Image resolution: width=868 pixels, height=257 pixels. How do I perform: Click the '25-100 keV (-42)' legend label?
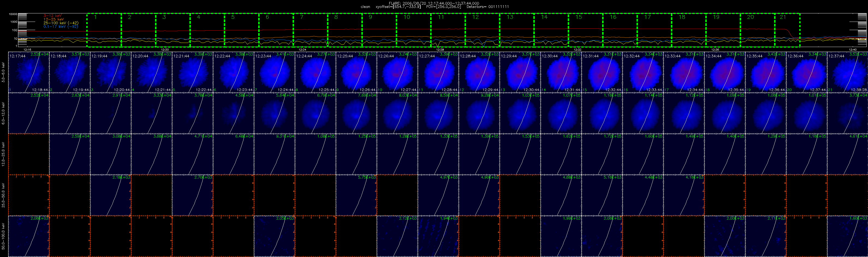[x=61, y=23]
